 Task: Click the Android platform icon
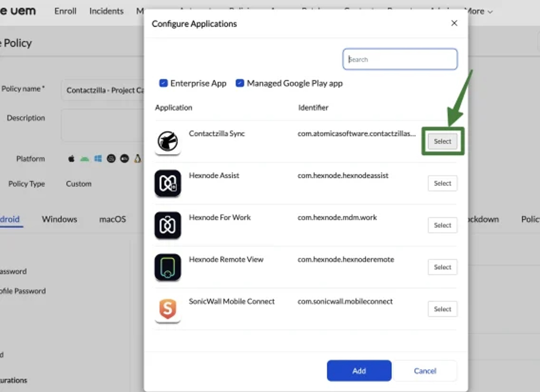(84, 159)
